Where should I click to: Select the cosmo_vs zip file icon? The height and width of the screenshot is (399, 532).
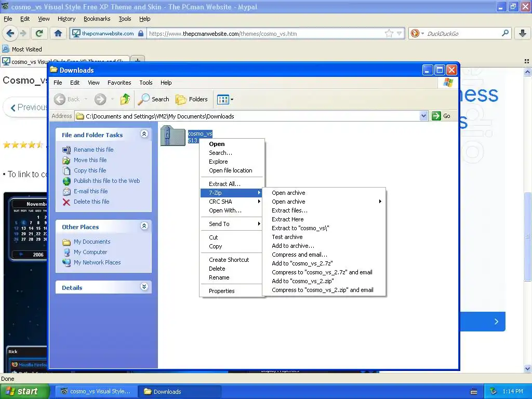[172, 136]
